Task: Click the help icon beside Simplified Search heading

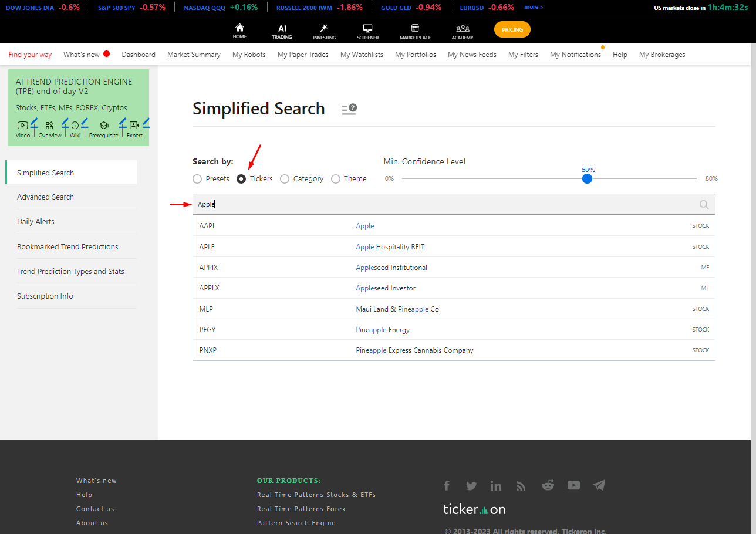Action: click(349, 109)
